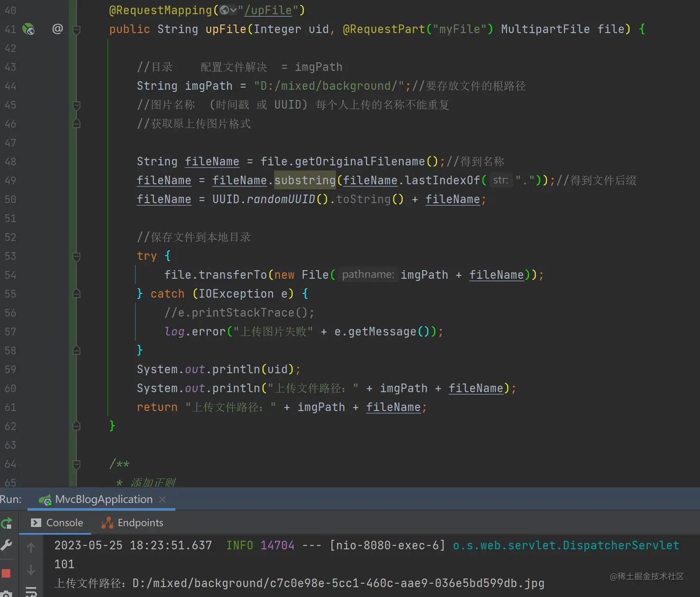Click the MultipartFile parameter type
Image resolution: width=700 pixels, height=597 pixels.
pyautogui.click(x=545, y=29)
